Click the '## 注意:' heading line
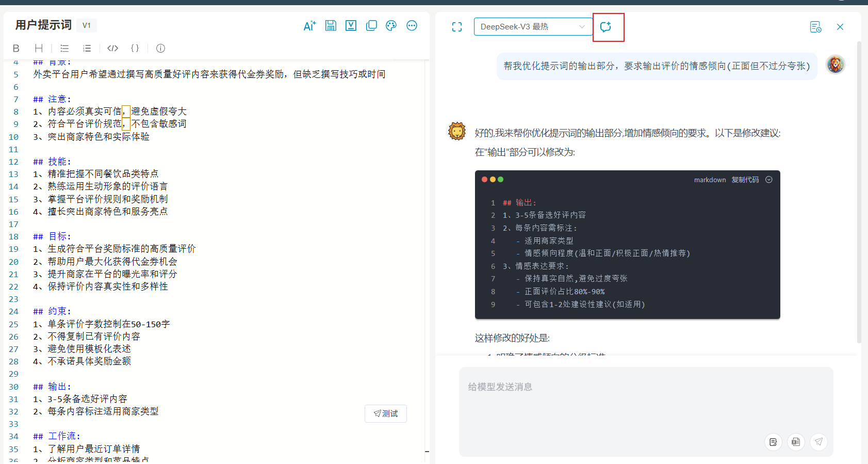The image size is (868, 464). point(52,99)
